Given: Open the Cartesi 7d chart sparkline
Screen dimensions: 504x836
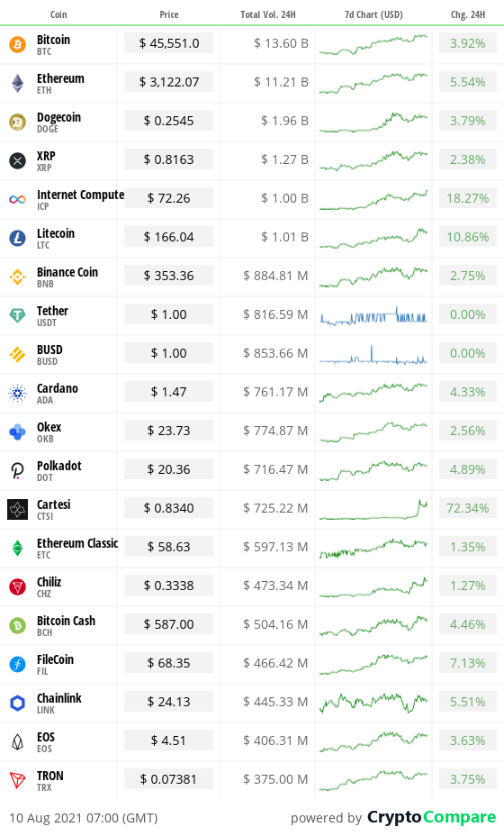Looking at the screenshot, I should pyautogui.click(x=373, y=510).
